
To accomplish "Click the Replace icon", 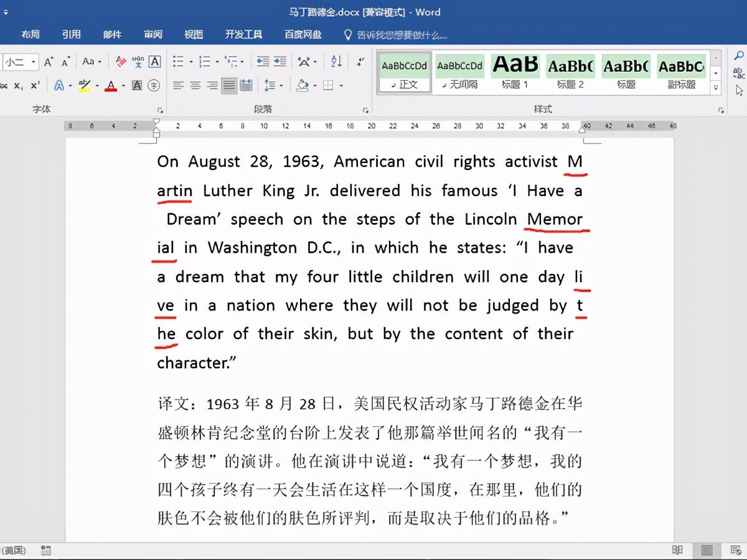I will (739, 73).
